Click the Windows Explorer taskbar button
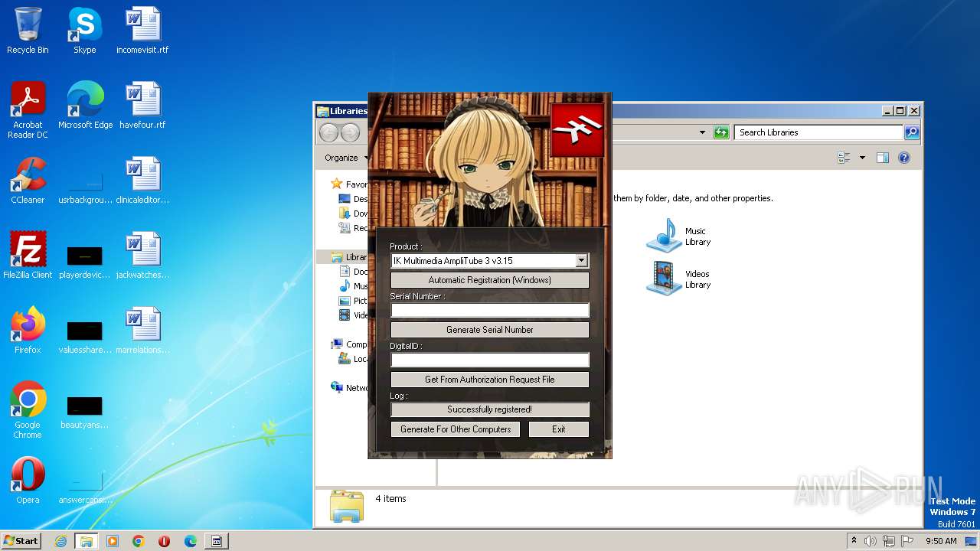This screenshot has width=980, height=551. click(x=87, y=541)
